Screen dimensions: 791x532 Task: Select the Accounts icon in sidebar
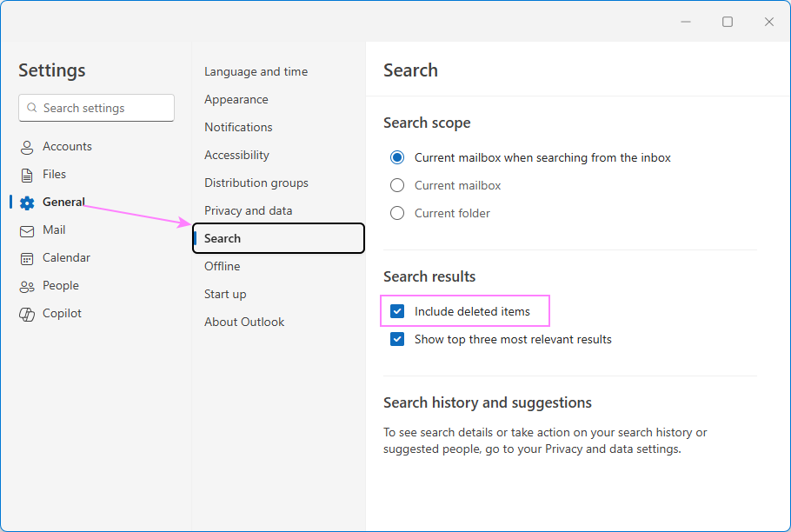pyautogui.click(x=27, y=146)
